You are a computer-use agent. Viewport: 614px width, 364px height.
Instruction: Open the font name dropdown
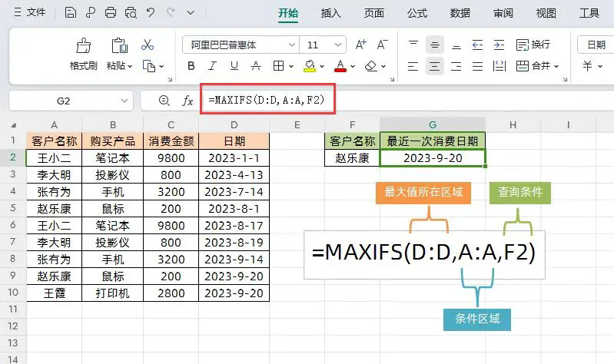tap(292, 45)
